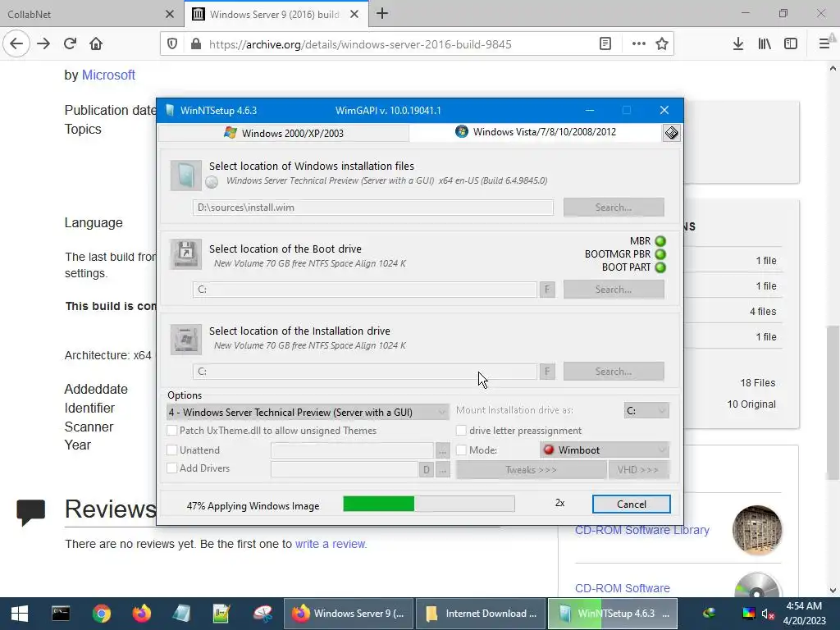Bookmark this page with the star icon

(662, 44)
